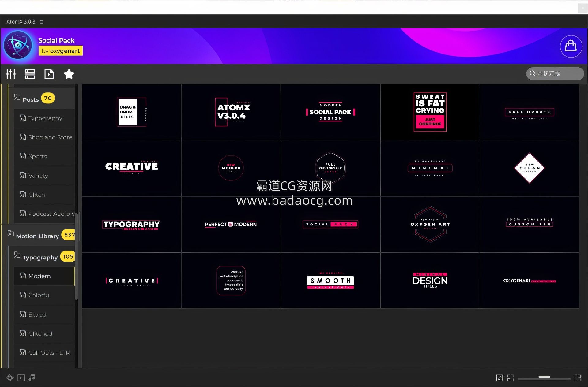The image size is (588, 387).
Task: Click the search field magnifier
Action: [x=533, y=73]
